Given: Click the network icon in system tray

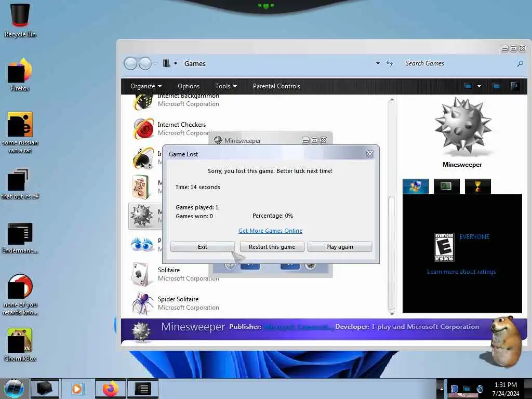Looking at the screenshot, I should [x=467, y=389].
